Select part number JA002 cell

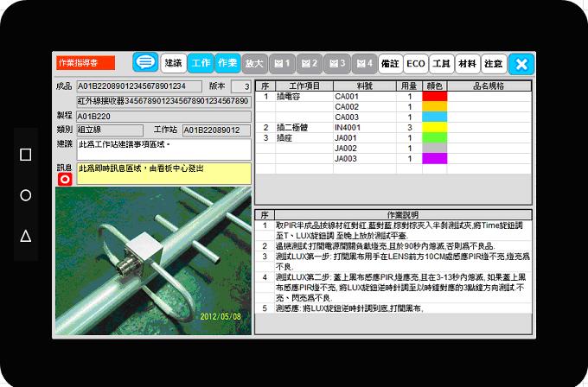365,148
